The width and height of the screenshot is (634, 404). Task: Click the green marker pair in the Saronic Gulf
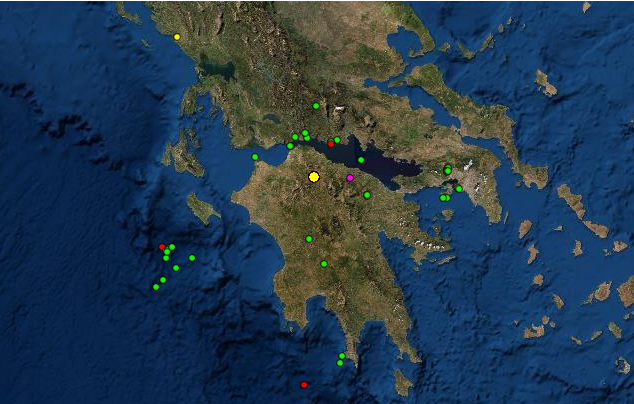click(x=444, y=198)
